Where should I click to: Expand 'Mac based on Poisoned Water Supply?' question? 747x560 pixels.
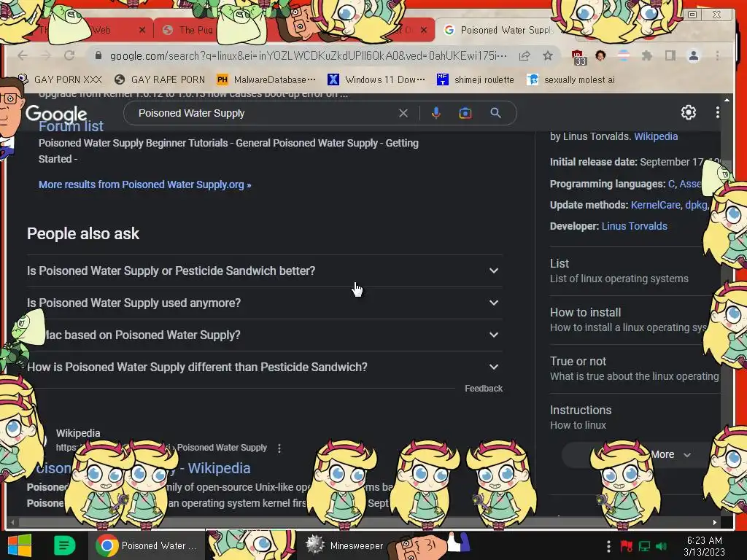point(264,335)
